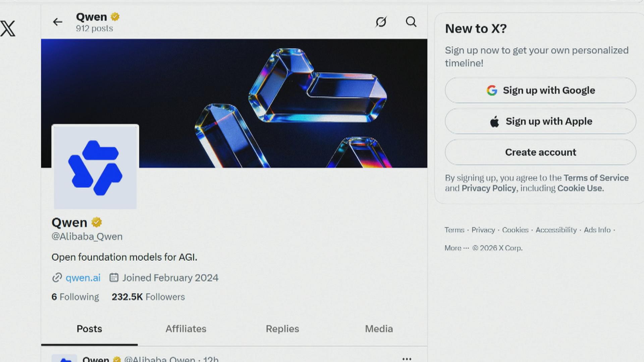644x362 pixels.
Task: Open the Terms of Service link
Action: [596, 178]
